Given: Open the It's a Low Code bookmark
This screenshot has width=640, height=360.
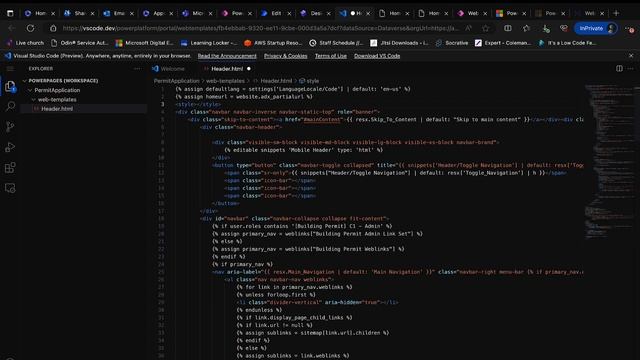Looking at the screenshot, I should pyautogui.click(x=567, y=43).
